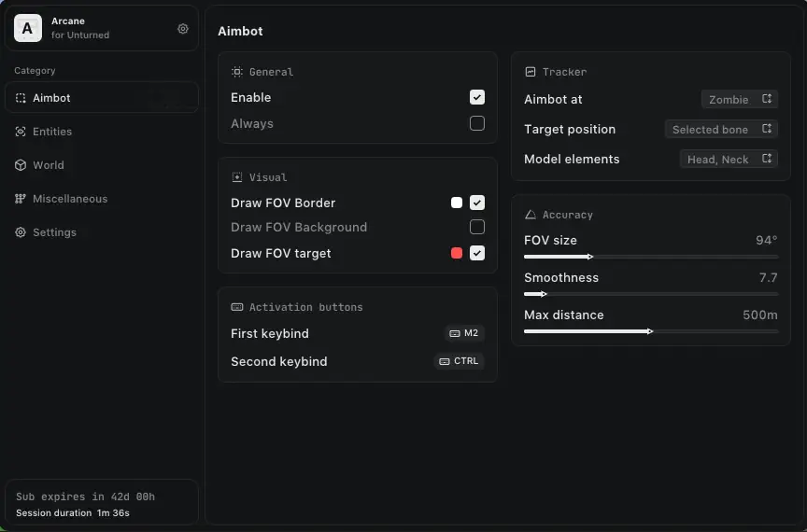
Task: Click the Visual section icon
Action: click(x=236, y=177)
